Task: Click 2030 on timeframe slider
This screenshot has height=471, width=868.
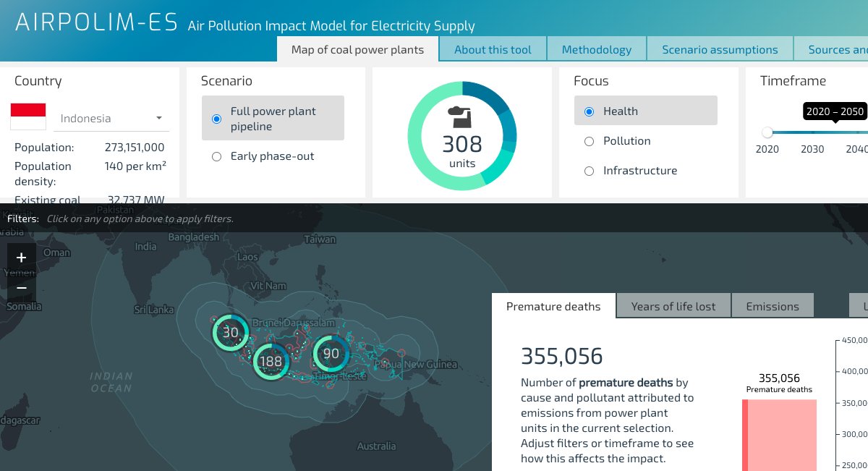Action: 812,149
